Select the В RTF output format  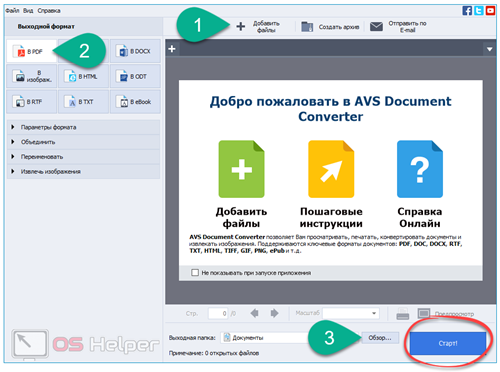point(32,102)
